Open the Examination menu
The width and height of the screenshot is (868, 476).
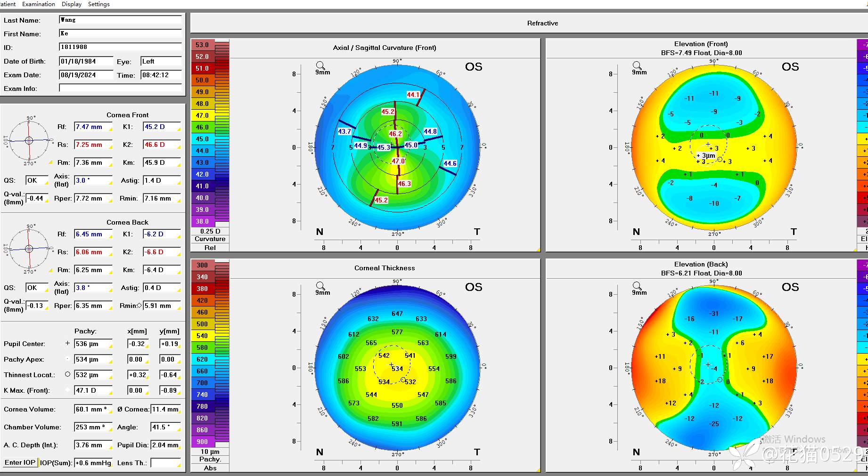39,4
